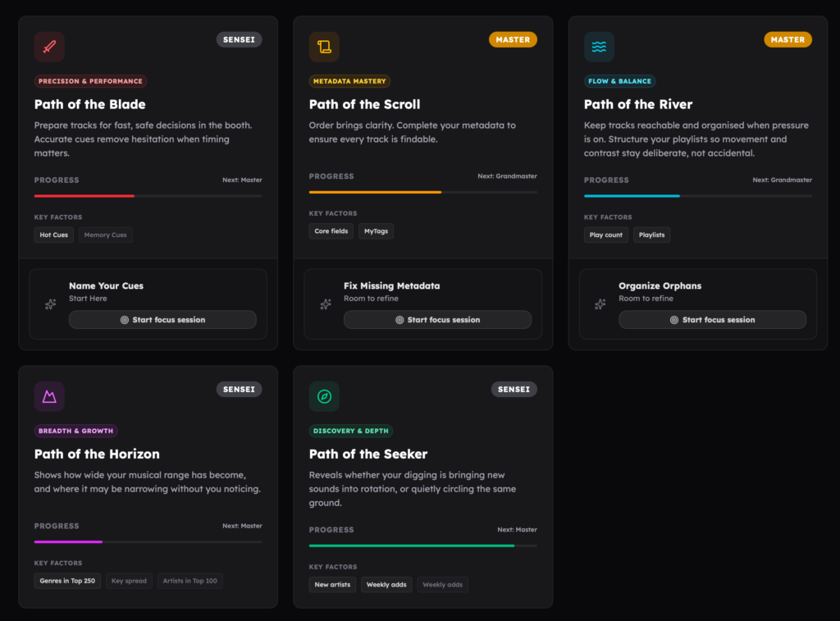Click the Master badge on Path of the Scroll

(x=513, y=39)
